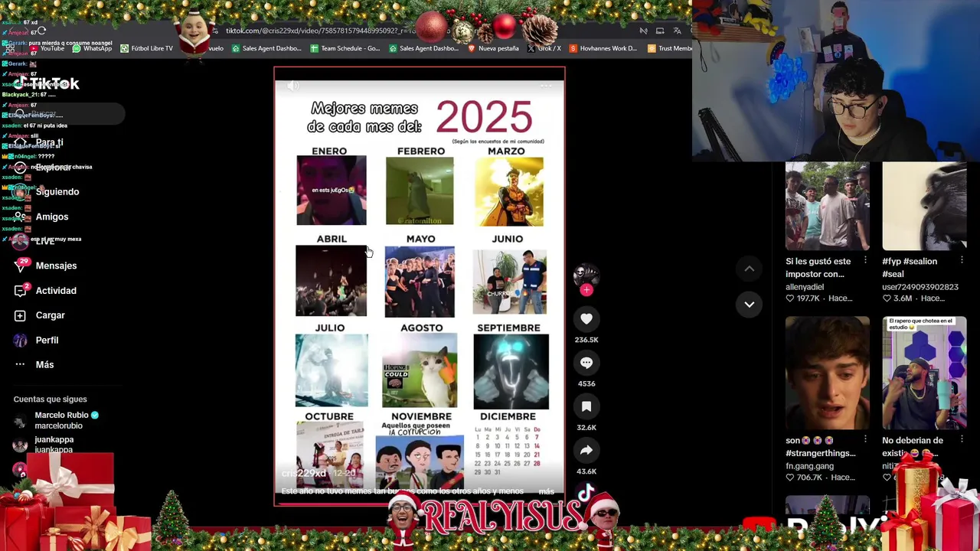The image size is (980, 551).
Task: Open the video's three-dot options menu
Action: coord(546,86)
